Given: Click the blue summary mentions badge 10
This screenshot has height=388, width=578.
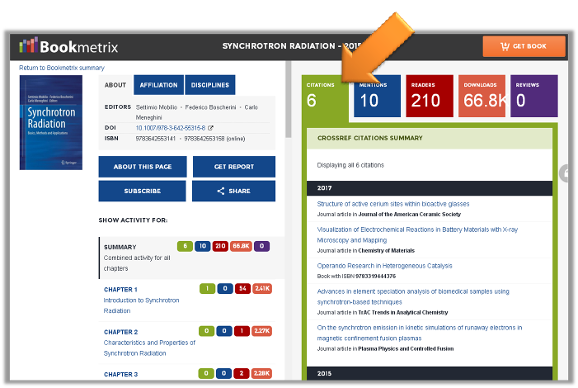Looking at the screenshot, I should click(x=202, y=246).
